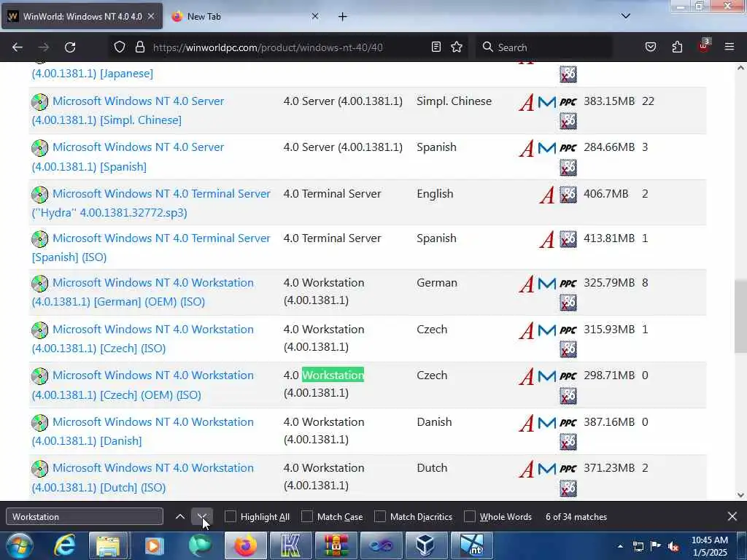Reload the current page

(70, 47)
